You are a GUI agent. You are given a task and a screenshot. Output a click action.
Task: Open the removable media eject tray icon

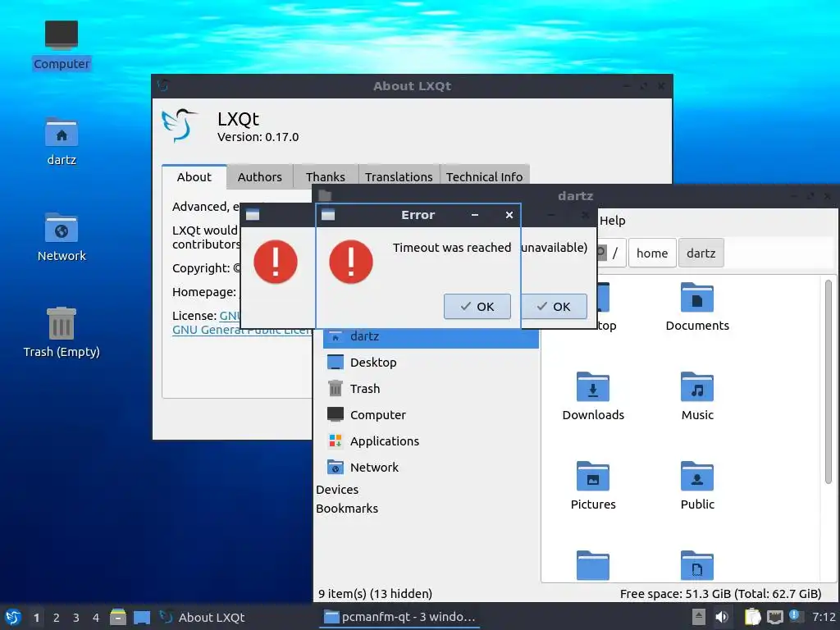click(x=699, y=617)
